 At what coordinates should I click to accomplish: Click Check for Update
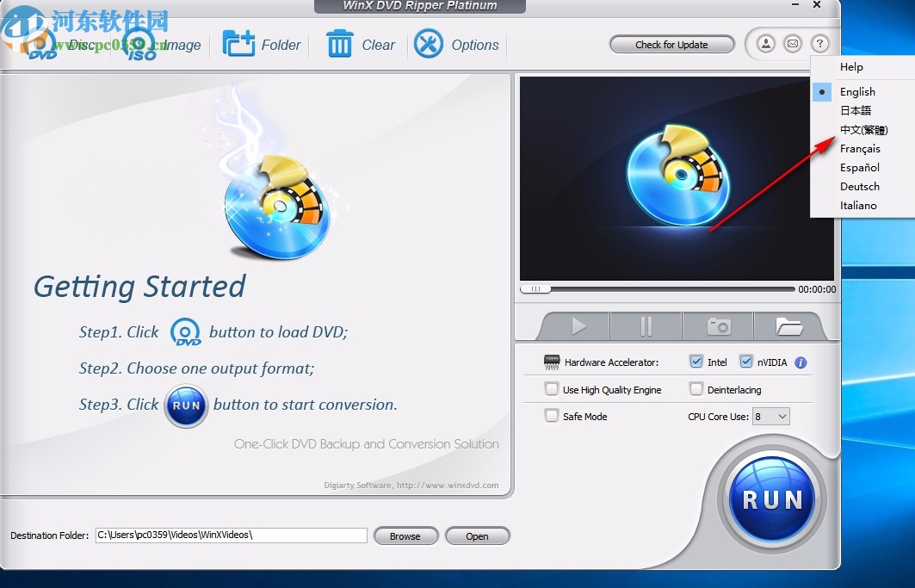(x=671, y=44)
